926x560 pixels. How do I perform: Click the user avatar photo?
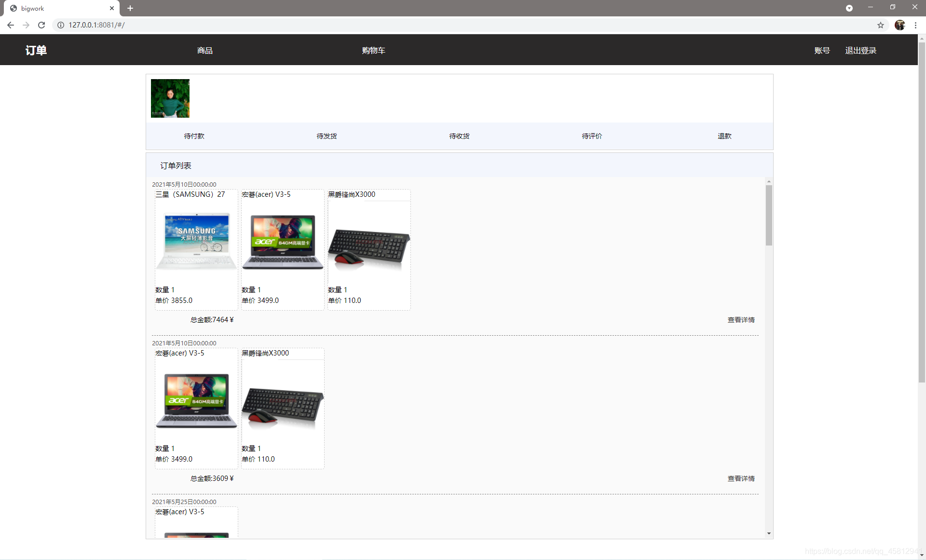point(170,98)
